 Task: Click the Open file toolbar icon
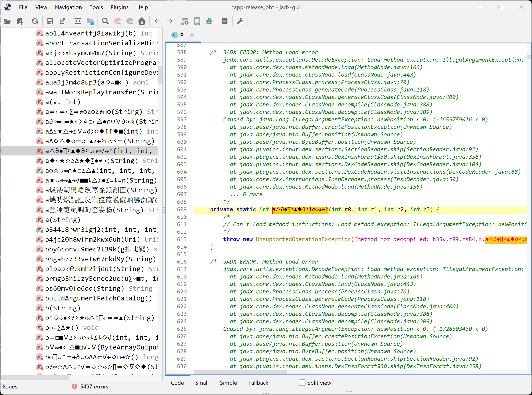7,21
